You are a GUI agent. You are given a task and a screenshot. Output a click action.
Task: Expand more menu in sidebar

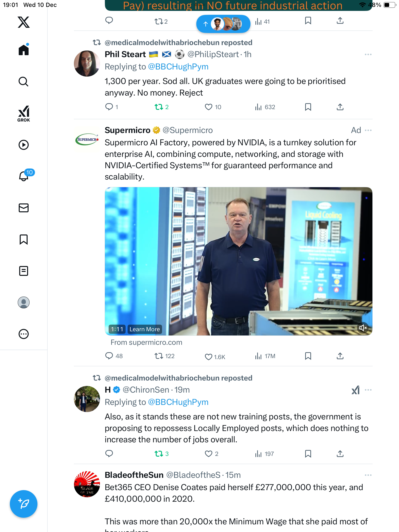click(x=24, y=334)
